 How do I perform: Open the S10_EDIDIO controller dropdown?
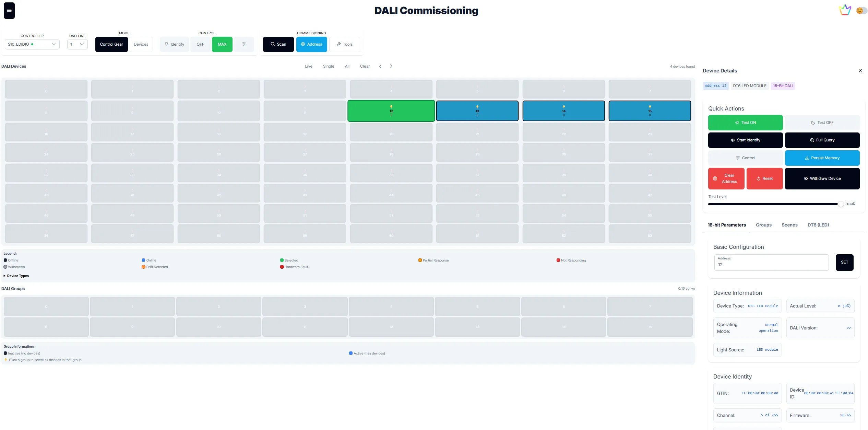pos(32,44)
